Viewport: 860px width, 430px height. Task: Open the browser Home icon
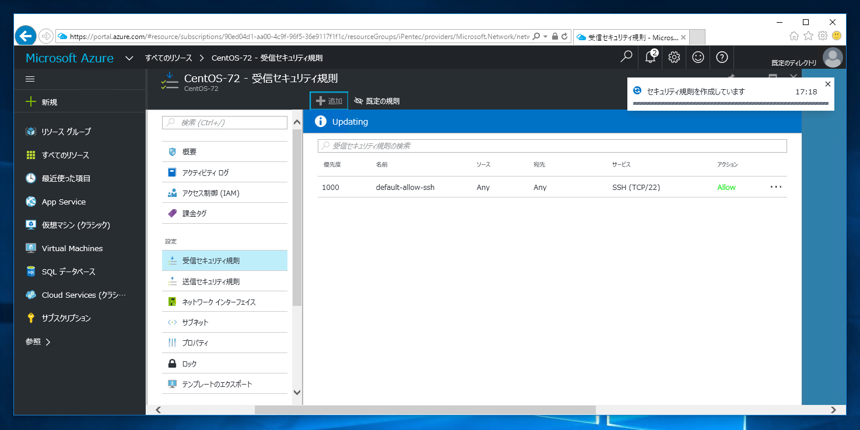[x=794, y=36]
